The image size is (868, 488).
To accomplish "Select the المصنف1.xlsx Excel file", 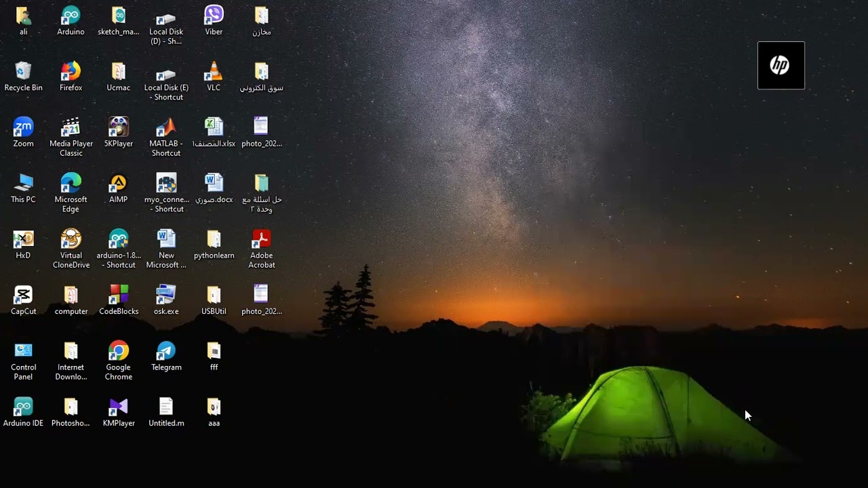I will 214,127.
